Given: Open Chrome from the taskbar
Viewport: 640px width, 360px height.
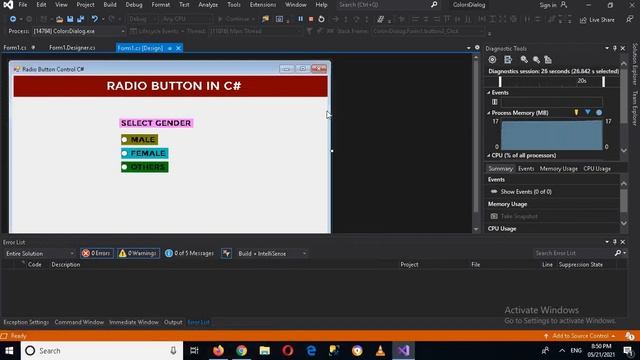Looking at the screenshot, I should point(242,351).
